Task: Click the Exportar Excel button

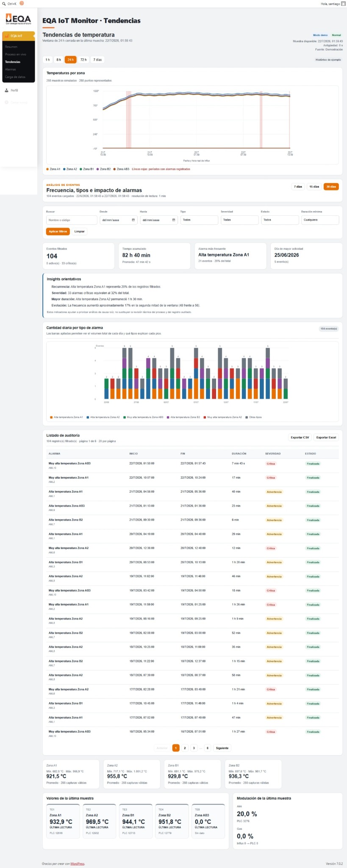Action: coord(326,437)
